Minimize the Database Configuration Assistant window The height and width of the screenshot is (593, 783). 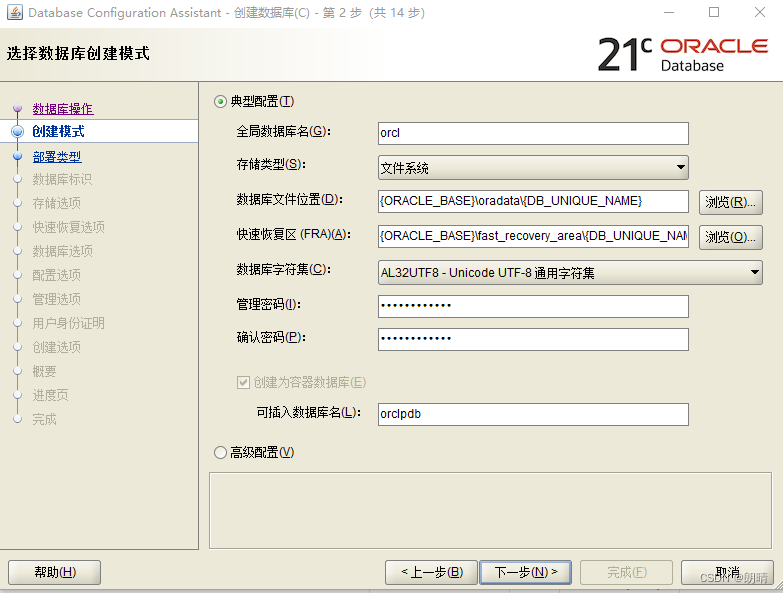[x=669, y=12]
